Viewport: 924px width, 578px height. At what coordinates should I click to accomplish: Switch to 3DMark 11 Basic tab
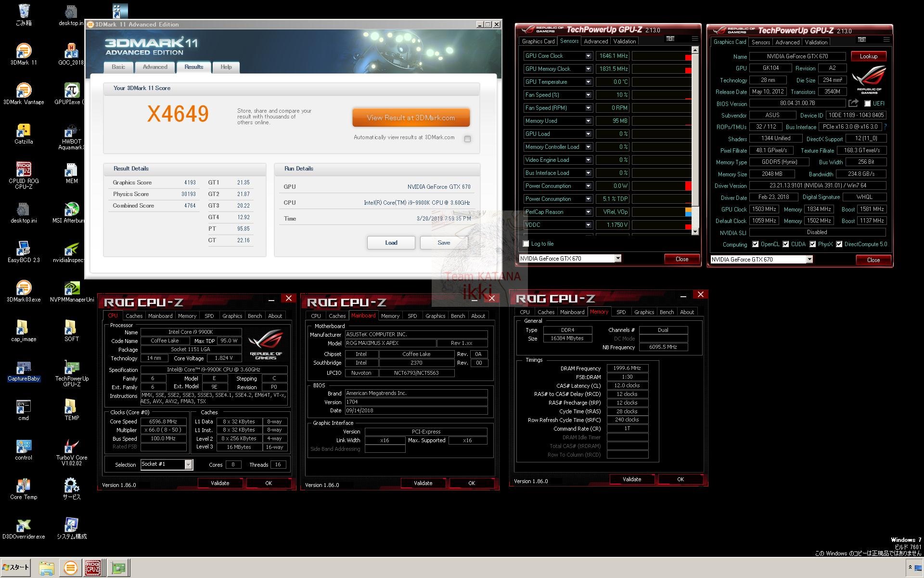(x=118, y=67)
